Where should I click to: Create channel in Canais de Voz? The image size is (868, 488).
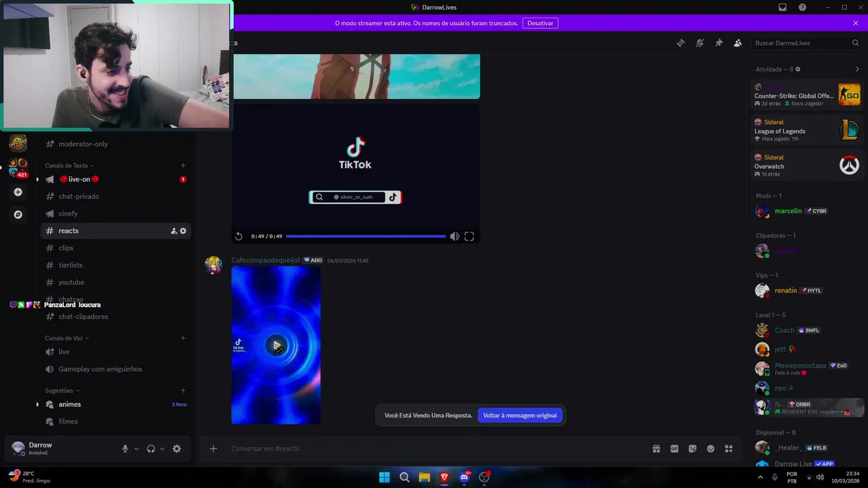click(x=183, y=338)
